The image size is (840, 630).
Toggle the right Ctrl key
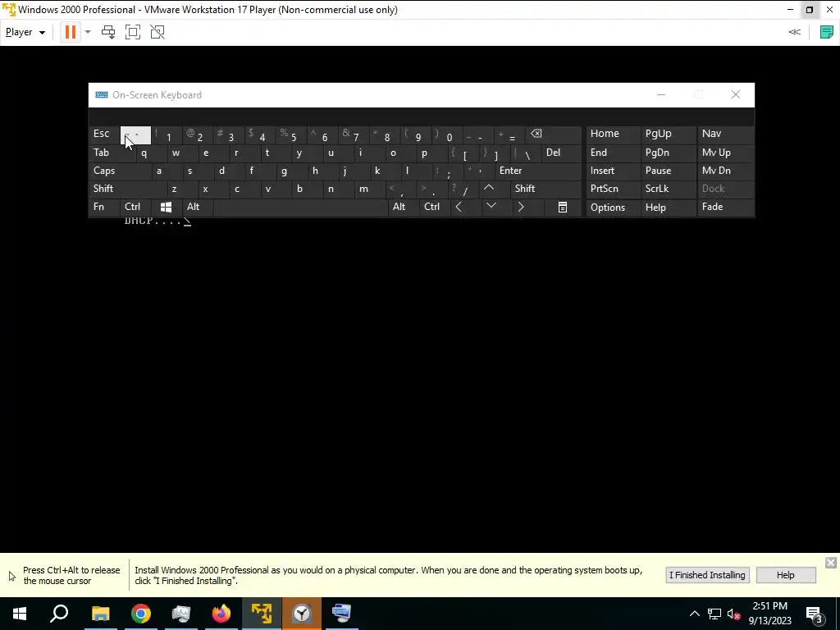point(435,208)
